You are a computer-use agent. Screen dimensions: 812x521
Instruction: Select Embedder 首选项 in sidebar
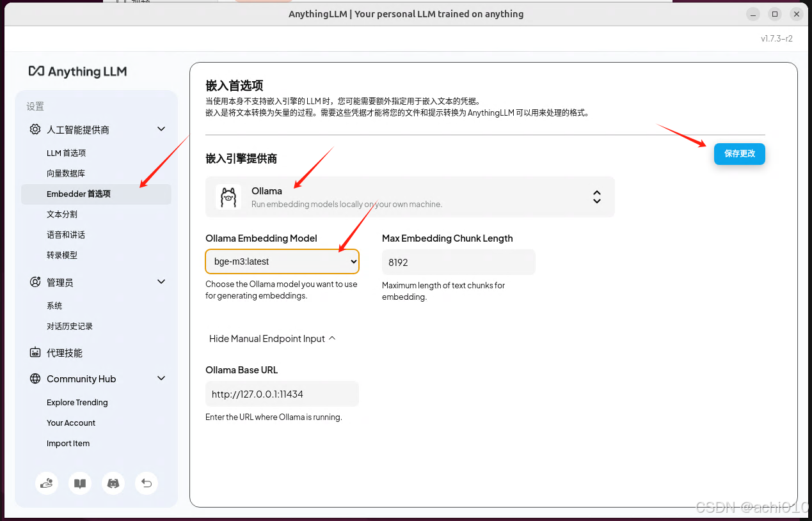click(x=96, y=194)
